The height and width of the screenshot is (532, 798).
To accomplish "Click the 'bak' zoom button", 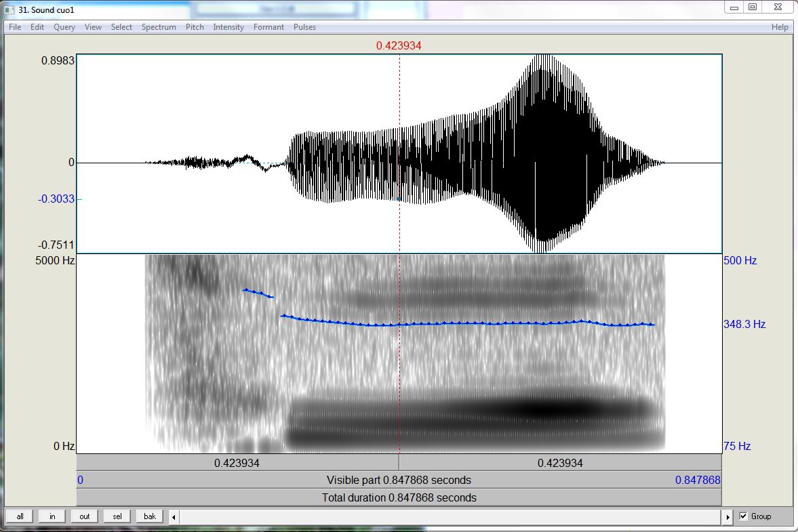I will pyautogui.click(x=150, y=516).
